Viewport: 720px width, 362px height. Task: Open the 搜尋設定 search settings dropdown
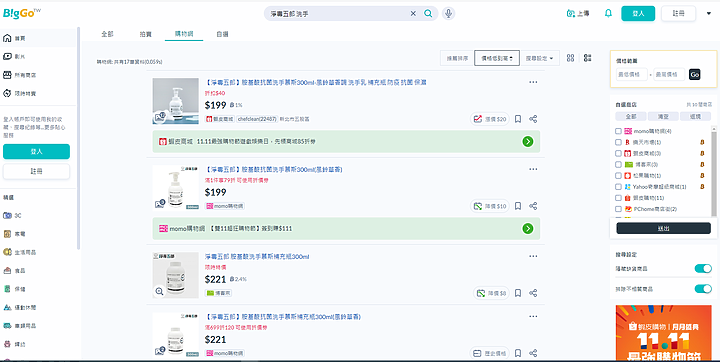point(540,58)
